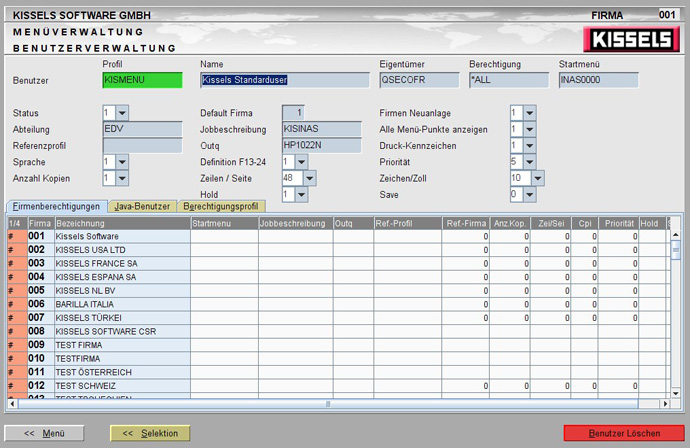Viewport: 690px width, 448px height.
Task: Select row TEST SCHWEIZ
Action: click(338, 386)
